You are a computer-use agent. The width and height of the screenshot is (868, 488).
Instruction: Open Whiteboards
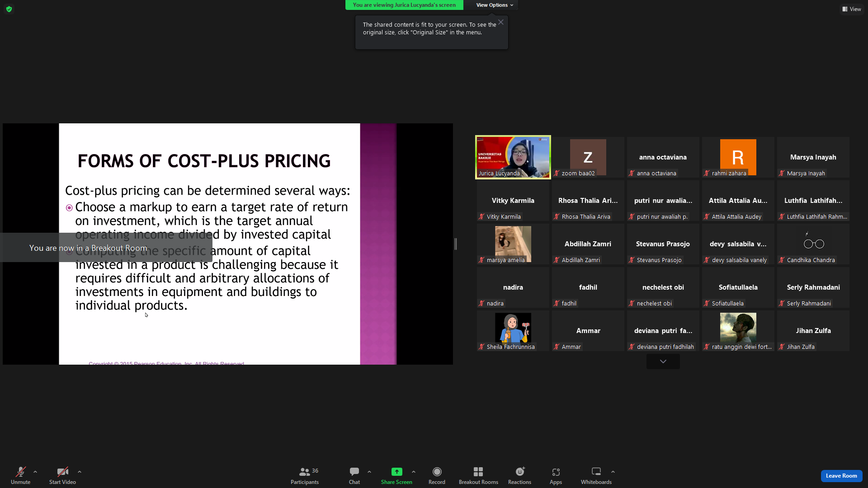[596, 475]
